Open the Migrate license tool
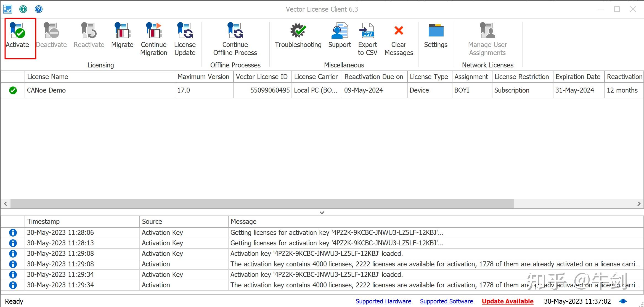Image resolution: width=644 pixels, height=307 pixels. (122, 31)
